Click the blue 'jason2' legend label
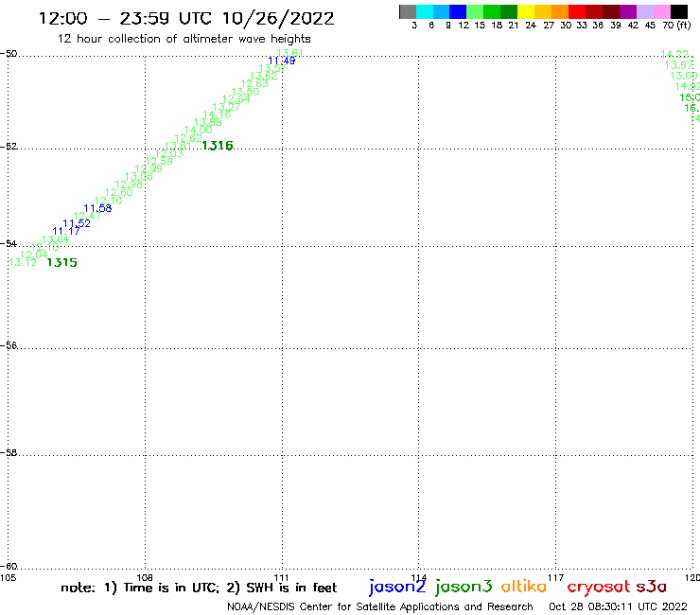700x615 pixels. 397,587
